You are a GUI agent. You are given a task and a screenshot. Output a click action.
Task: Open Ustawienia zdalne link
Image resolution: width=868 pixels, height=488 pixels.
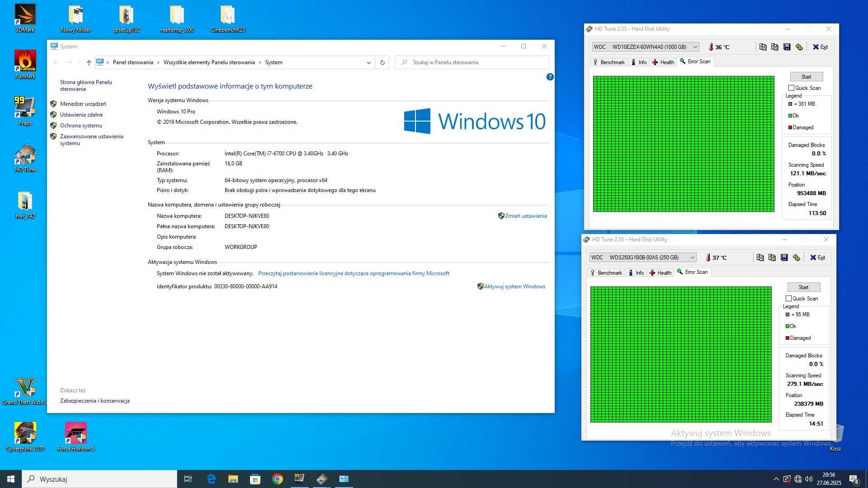click(x=81, y=115)
